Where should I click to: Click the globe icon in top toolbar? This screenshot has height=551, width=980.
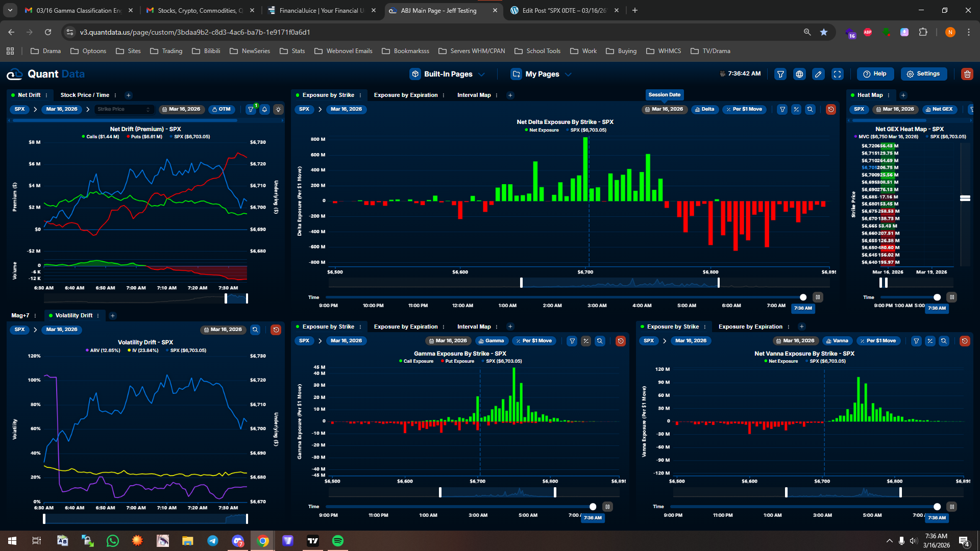pyautogui.click(x=799, y=74)
